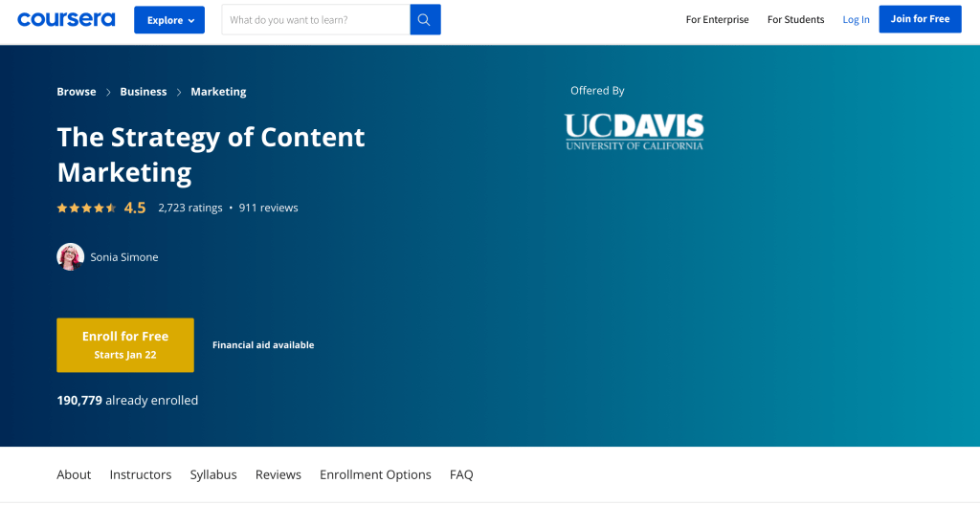
Task: Click the 911 reviews text
Action: tap(268, 208)
